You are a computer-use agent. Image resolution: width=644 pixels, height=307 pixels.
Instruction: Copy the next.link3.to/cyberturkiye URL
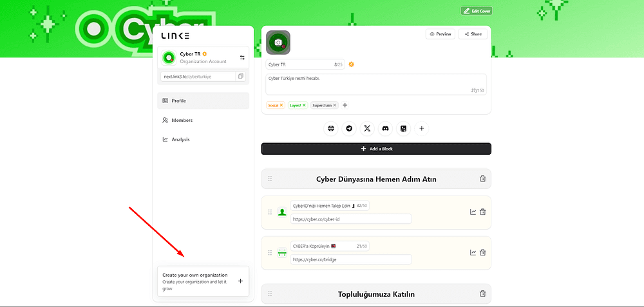coord(241,76)
